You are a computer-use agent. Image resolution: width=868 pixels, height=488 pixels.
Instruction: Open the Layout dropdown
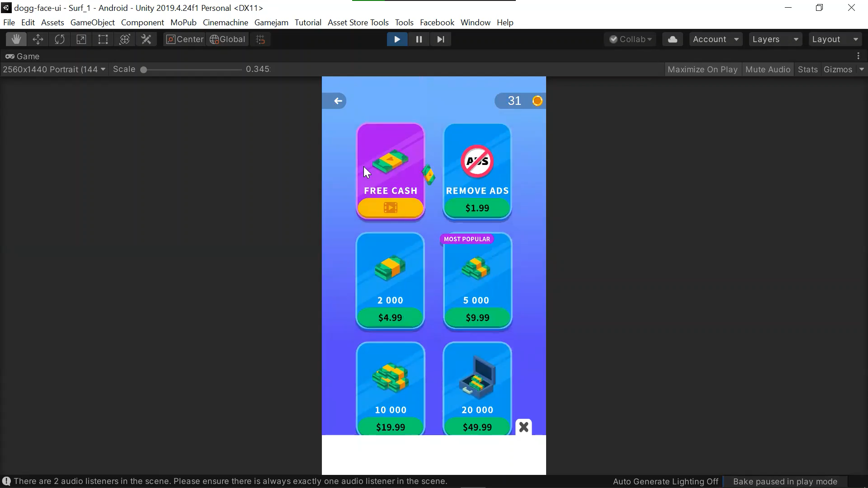(x=835, y=39)
